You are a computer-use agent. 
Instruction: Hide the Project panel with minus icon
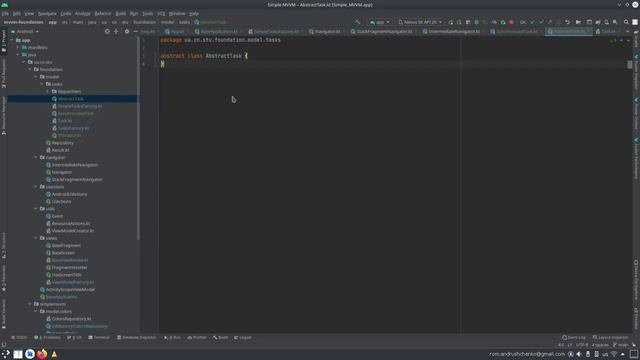pyautogui.click(x=136, y=31)
